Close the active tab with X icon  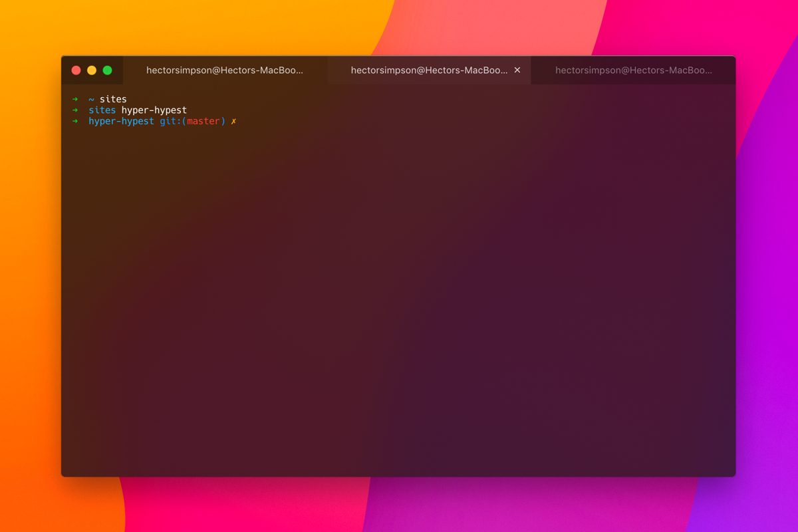517,70
